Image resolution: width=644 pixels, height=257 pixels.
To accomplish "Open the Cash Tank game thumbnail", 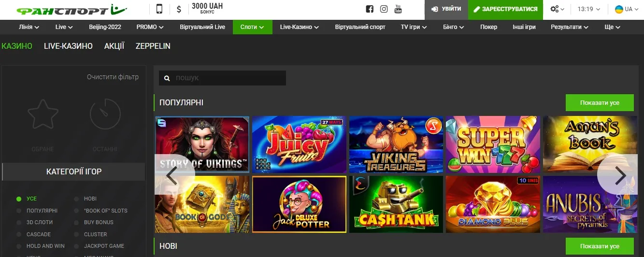I will click(396, 204).
